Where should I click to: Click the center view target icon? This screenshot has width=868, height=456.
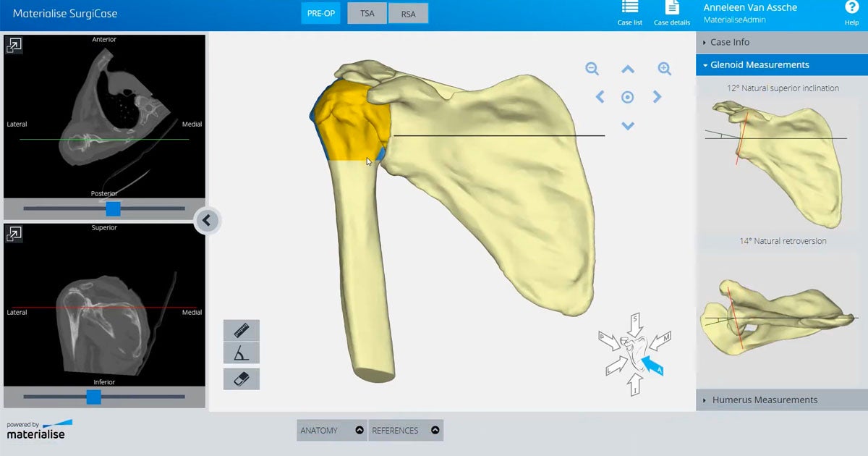[x=628, y=97]
